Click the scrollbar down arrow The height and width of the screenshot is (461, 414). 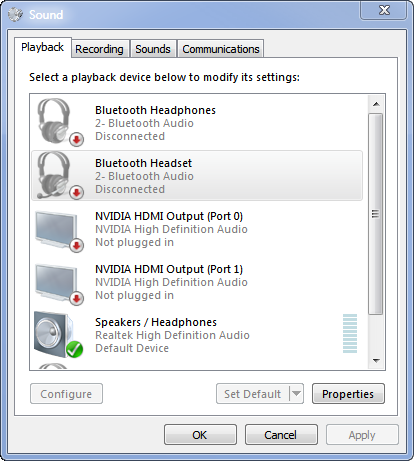click(x=376, y=360)
